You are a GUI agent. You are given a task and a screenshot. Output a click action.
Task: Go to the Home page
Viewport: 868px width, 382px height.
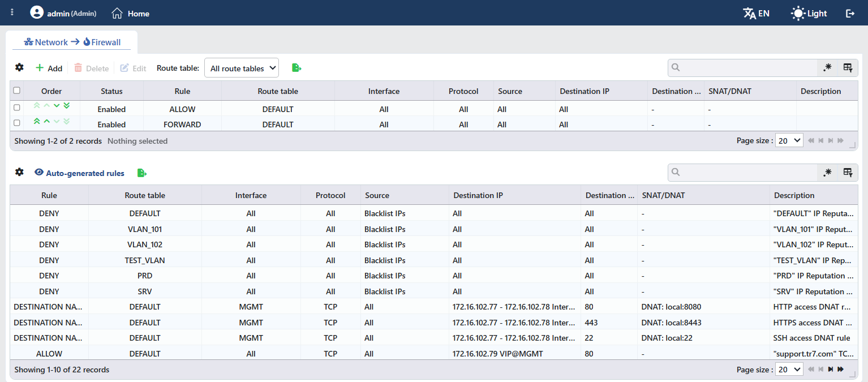(131, 13)
